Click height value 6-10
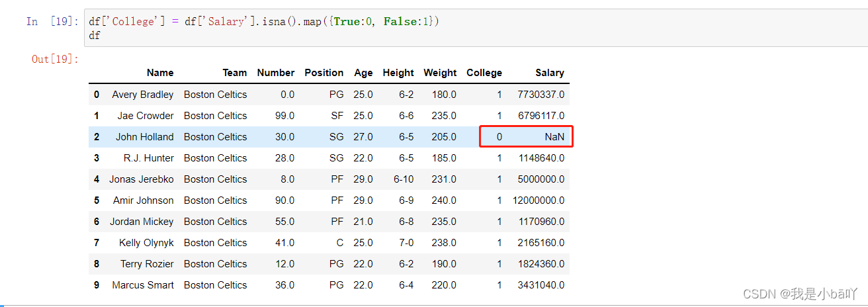The image size is (868, 307). point(404,179)
